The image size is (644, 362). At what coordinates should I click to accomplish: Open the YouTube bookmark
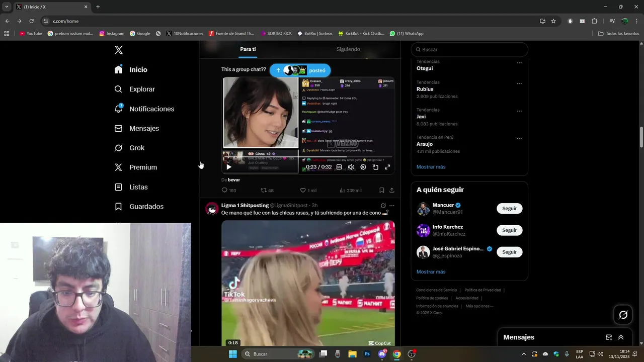tap(31, 34)
